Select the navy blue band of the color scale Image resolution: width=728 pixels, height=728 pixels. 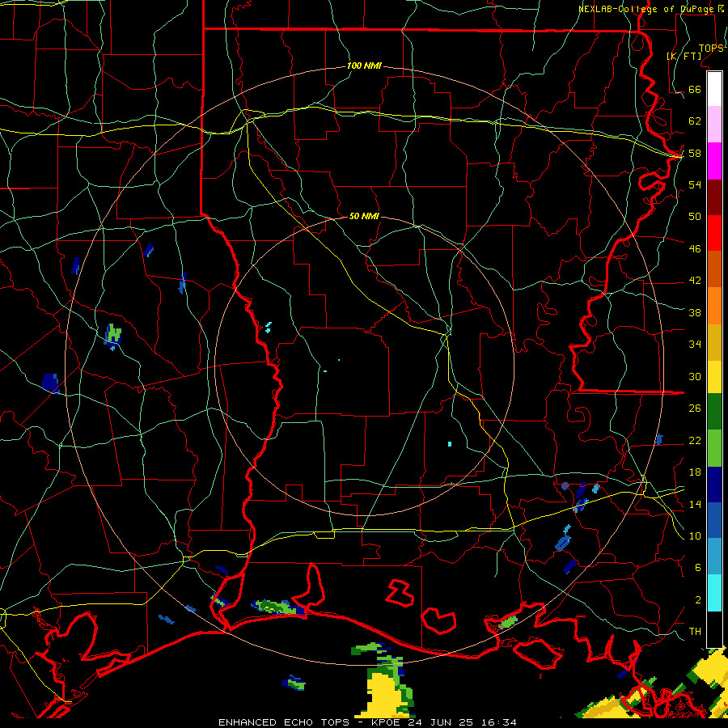714,485
